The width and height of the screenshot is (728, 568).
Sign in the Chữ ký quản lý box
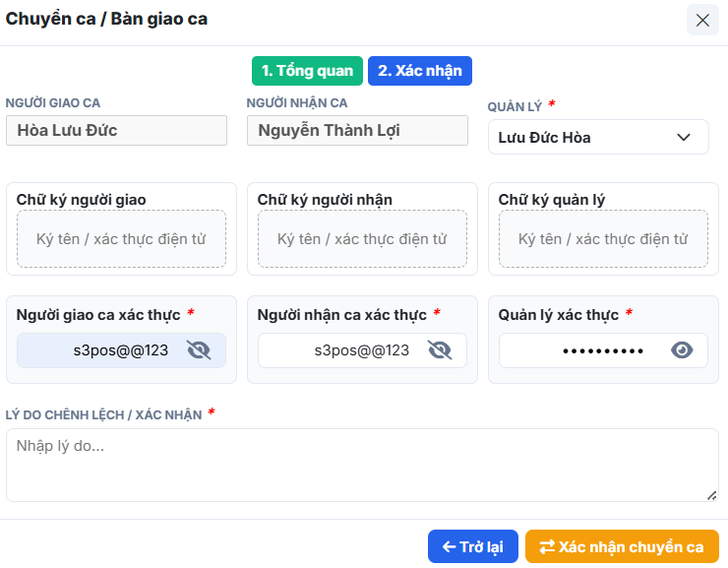click(x=603, y=239)
